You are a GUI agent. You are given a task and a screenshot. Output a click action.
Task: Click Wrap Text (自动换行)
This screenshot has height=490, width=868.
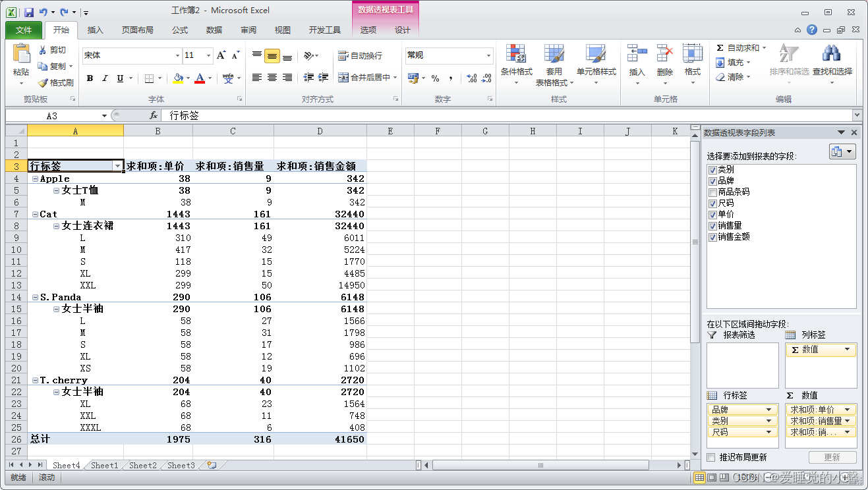coord(360,56)
